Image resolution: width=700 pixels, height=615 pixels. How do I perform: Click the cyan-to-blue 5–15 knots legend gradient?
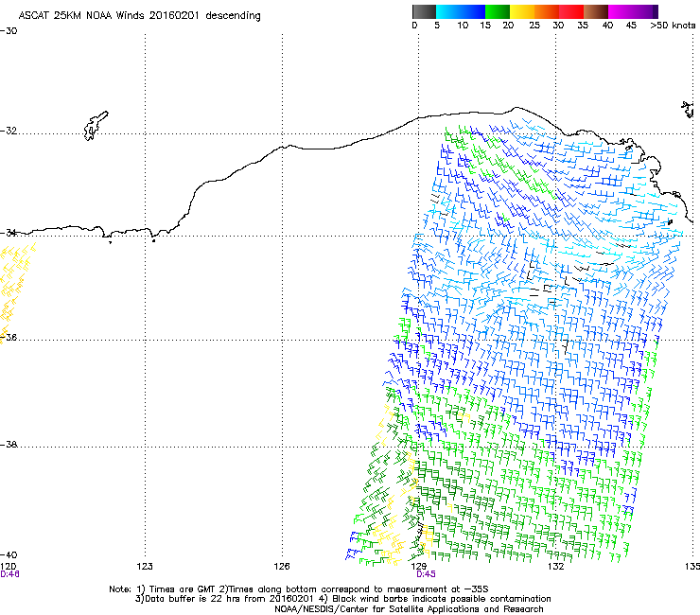pyautogui.click(x=461, y=11)
